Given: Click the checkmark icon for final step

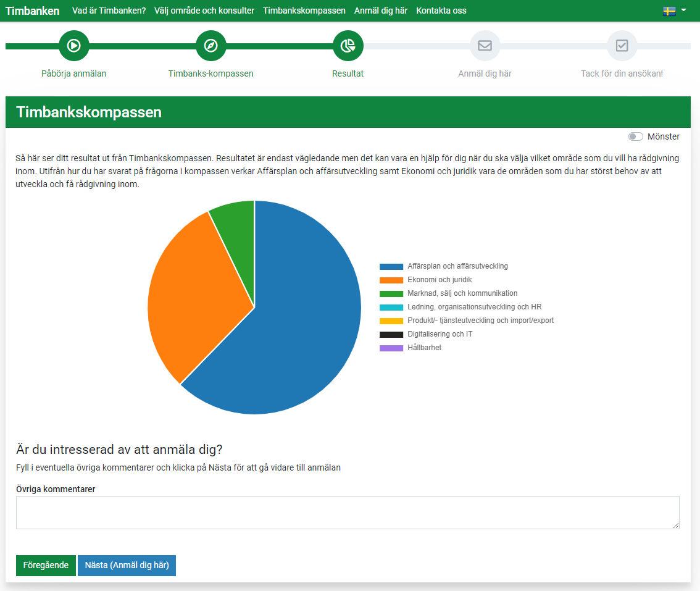Looking at the screenshot, I should (622, 46).
